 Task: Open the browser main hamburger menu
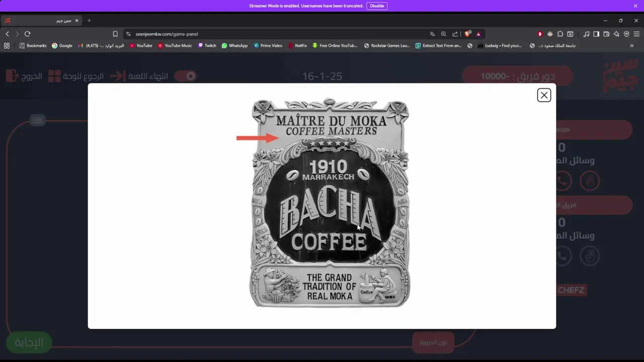[636, 34]
